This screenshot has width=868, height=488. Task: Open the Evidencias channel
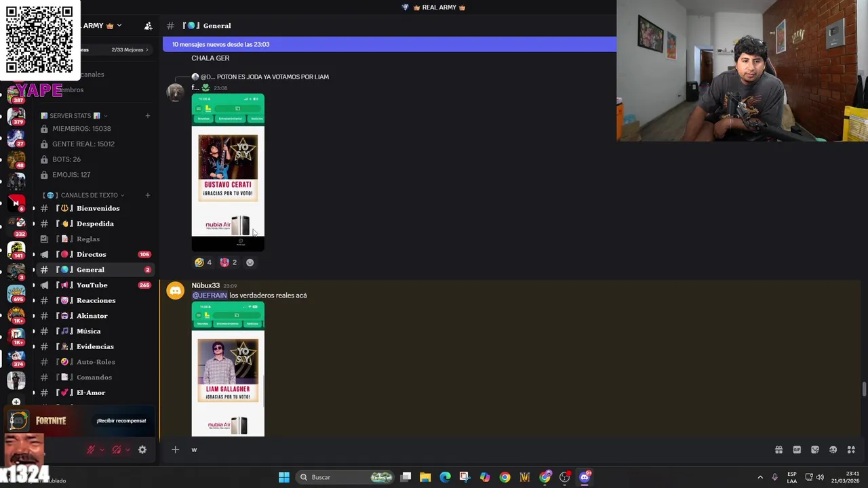click(x=95, y=346)
